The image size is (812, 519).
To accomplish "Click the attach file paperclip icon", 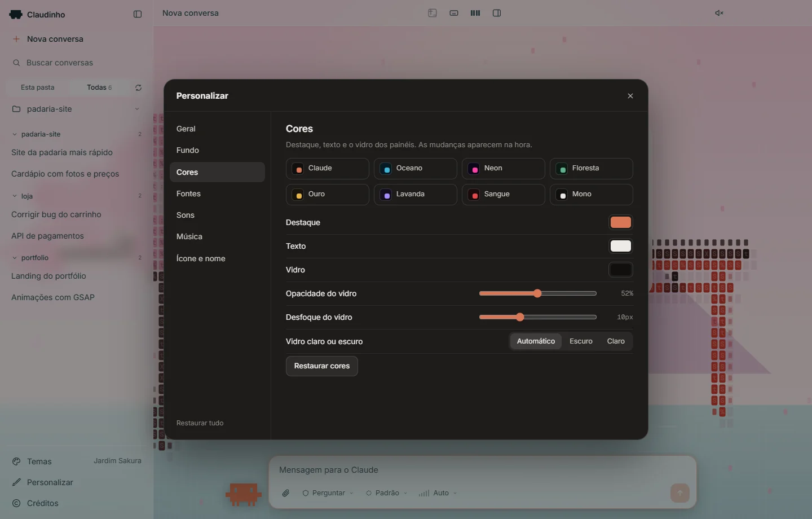I will coord(286,493).
